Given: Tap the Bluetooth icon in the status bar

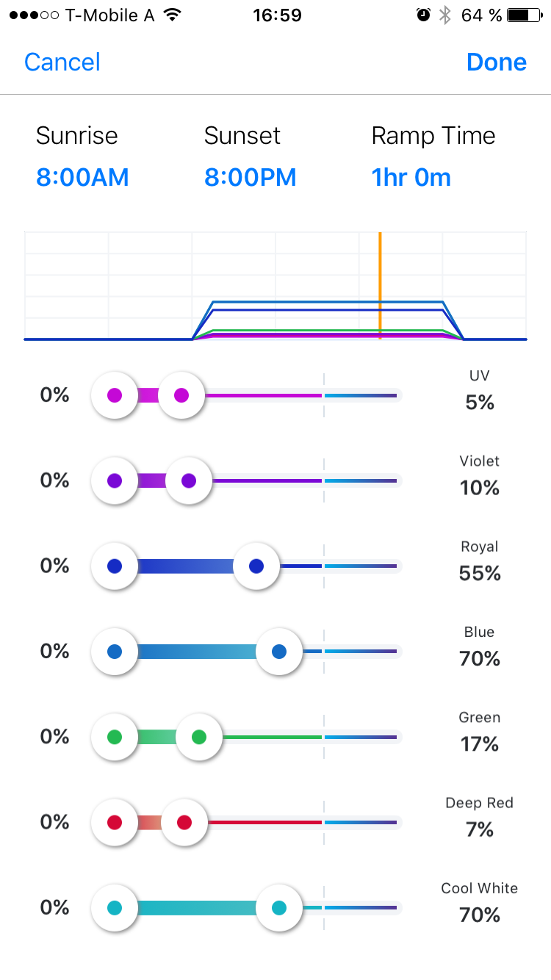Looking at the screenshot, I should (444, 15).
